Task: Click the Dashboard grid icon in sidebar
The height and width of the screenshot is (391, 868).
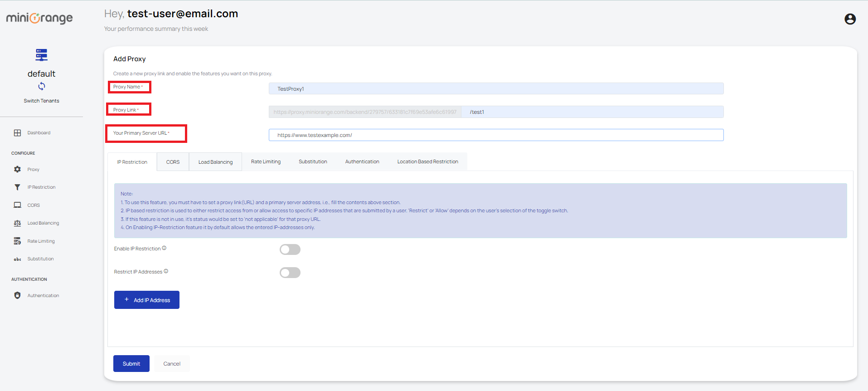Action: (17, 133)
